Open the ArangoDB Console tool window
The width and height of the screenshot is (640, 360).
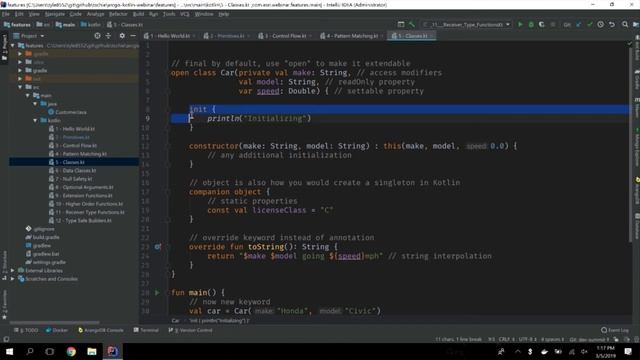pos(101,330)
